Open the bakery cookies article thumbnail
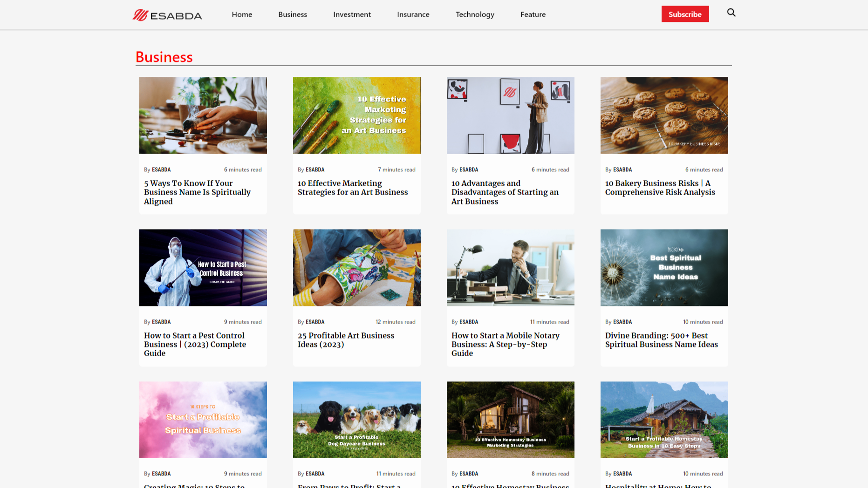 (x=664, y=115)
